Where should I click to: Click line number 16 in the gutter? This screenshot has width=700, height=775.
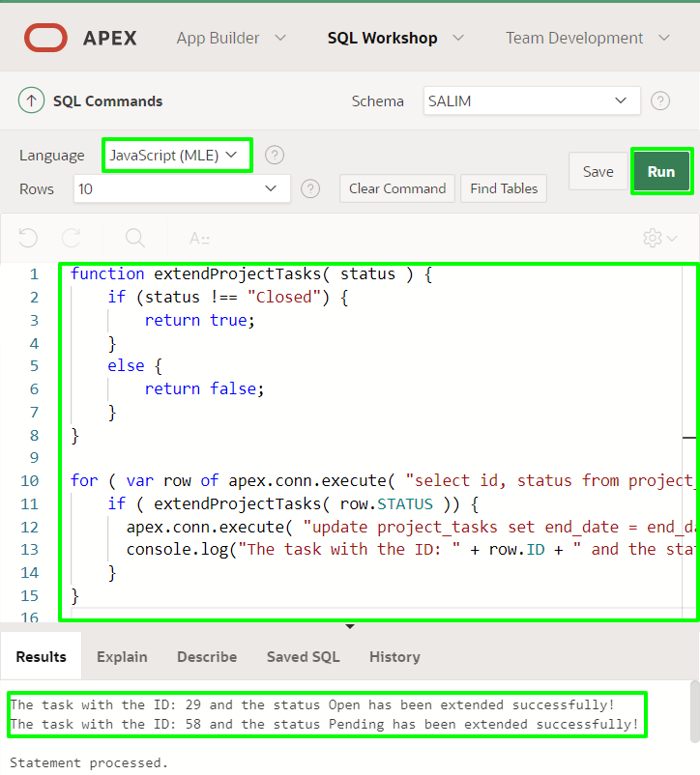point(30,617)
